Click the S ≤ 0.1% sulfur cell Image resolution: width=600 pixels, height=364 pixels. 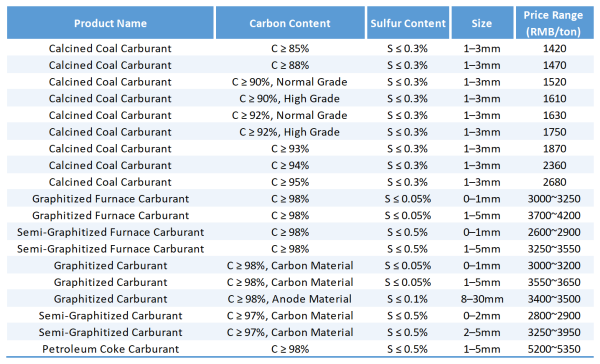408,299
